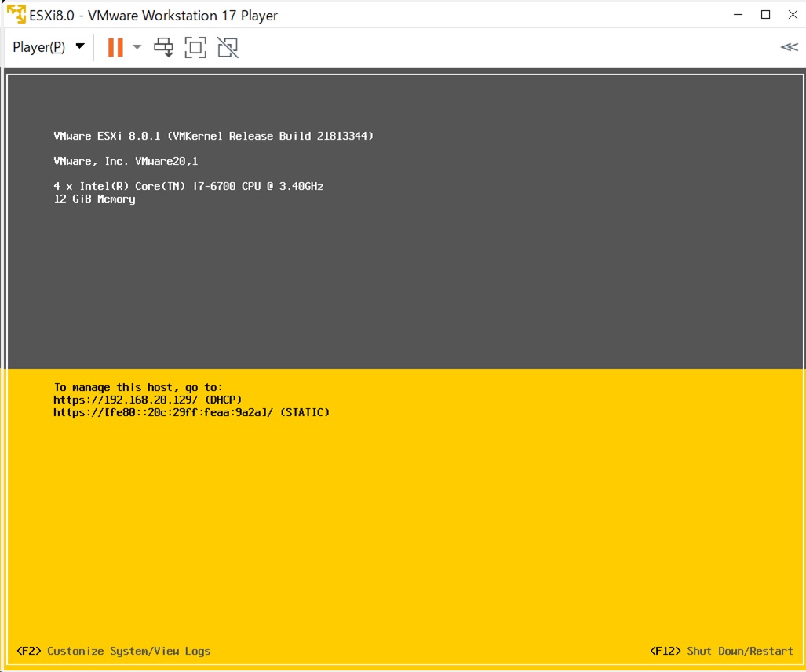This screenshot has width=806, height=672.
Task: Close the VMware Player window
Action: 793,14
